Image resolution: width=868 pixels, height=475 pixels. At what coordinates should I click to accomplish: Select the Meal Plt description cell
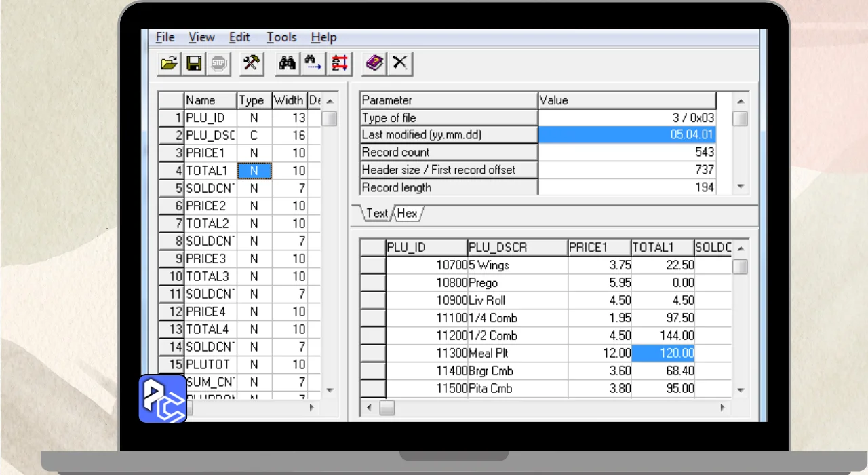[x=517, y=354]
